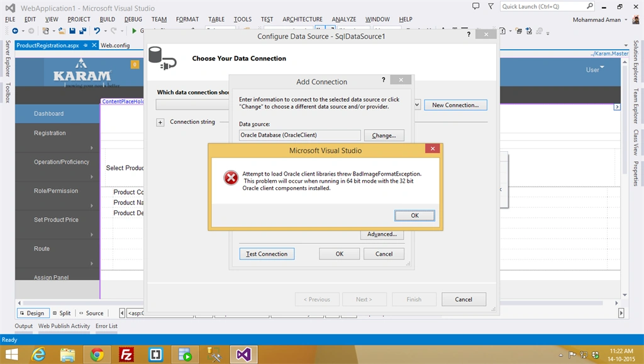Click the Feedback speech bubble icon
Screen dimensions: 644x364
pos(475,6)
